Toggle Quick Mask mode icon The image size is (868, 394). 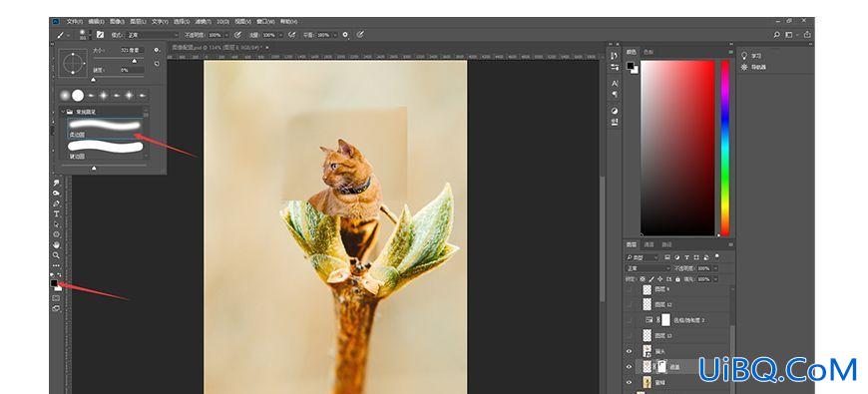[x=56, y=297]
